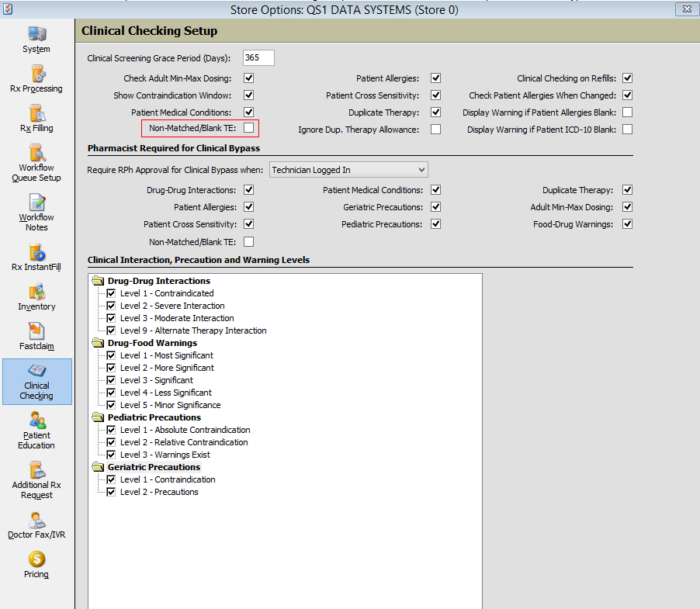Enable the Non-Matched/Blank TE checkbox outlined in red
The width and height of the screenshot is (700, 609).
(249, 127)
